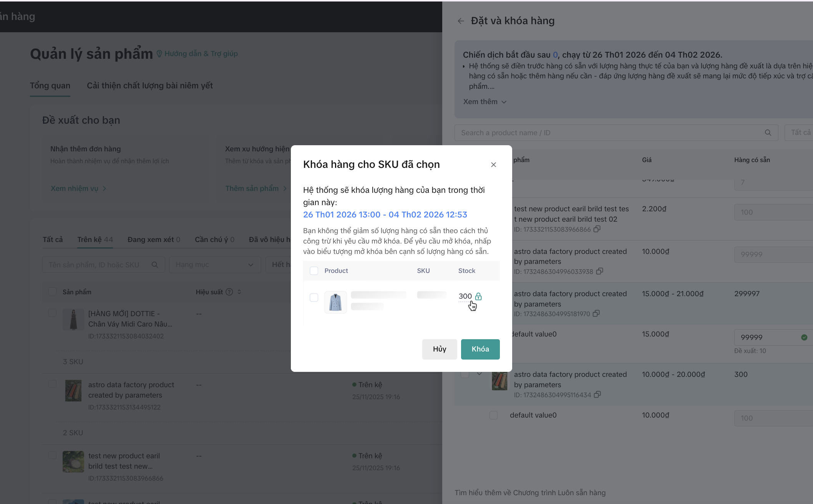Click the blazer product thumbnail

click(335, 302)
